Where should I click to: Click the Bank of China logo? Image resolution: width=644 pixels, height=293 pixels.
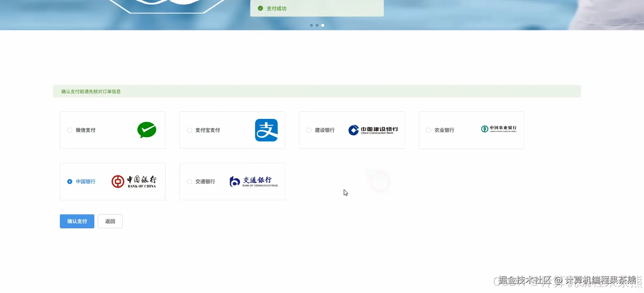(134, 182)
